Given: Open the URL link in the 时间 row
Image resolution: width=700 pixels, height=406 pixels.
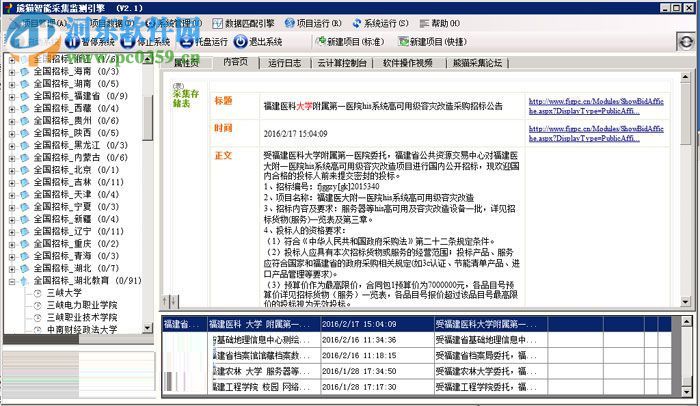Looking at the screenshot, I should click(596, 134).
